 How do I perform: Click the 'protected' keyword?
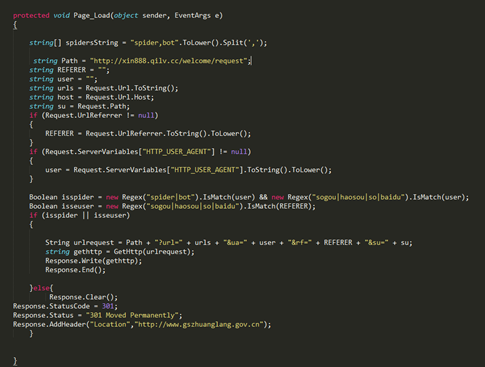31,15
